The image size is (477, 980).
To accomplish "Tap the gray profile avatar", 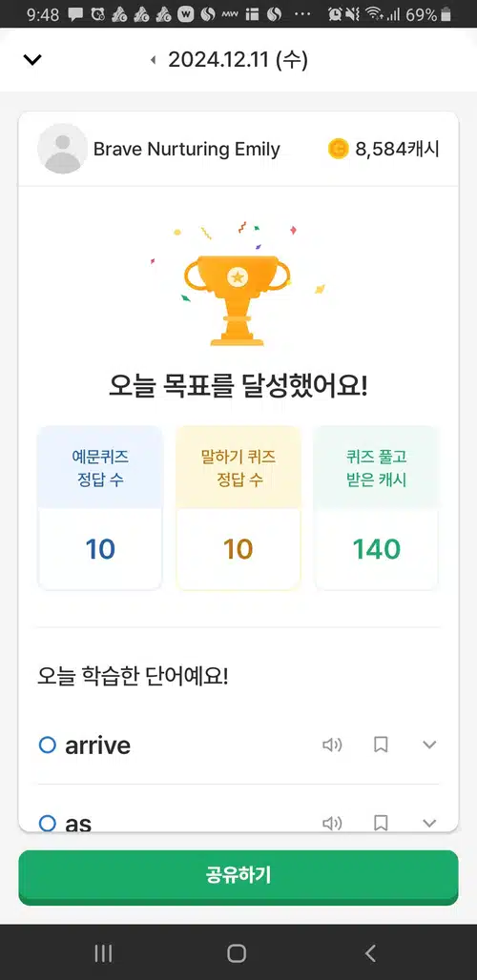I will tap(62, 149).
